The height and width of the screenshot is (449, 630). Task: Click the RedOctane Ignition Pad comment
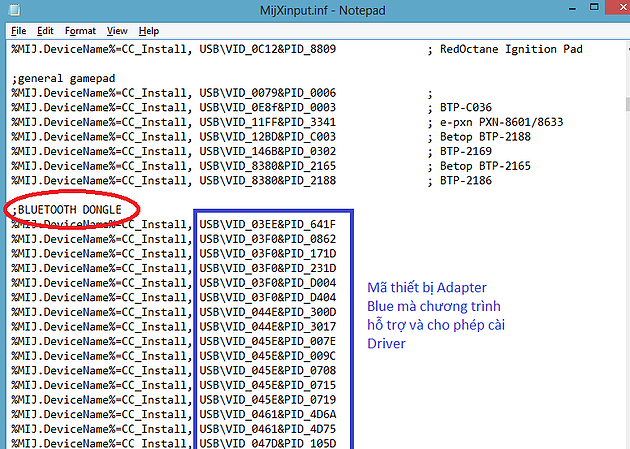pyautogui.click(x=518, y=49)
